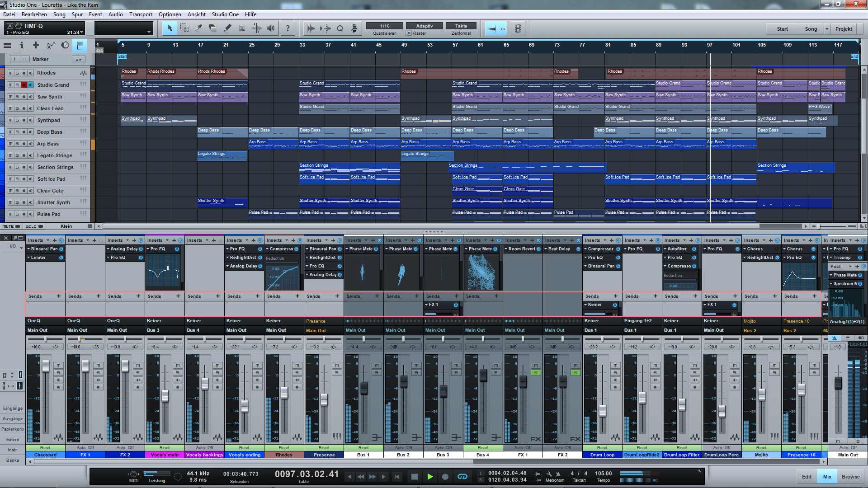The height and width of the screenshot is (488, 868).
Task: Mute the Rhodes track
Action: pos(10,73)
